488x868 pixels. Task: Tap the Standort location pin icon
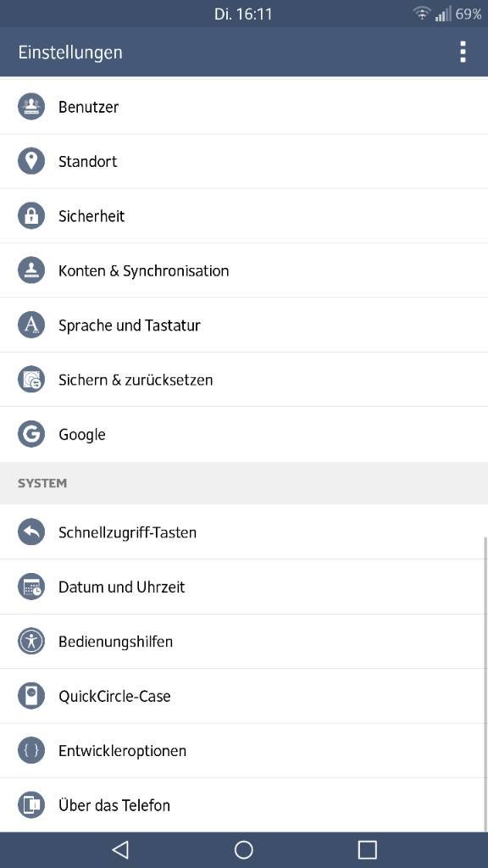(31, 161)
